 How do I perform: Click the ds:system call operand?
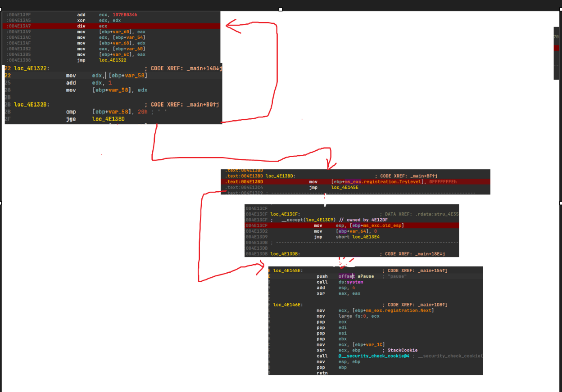coord(351,282)
